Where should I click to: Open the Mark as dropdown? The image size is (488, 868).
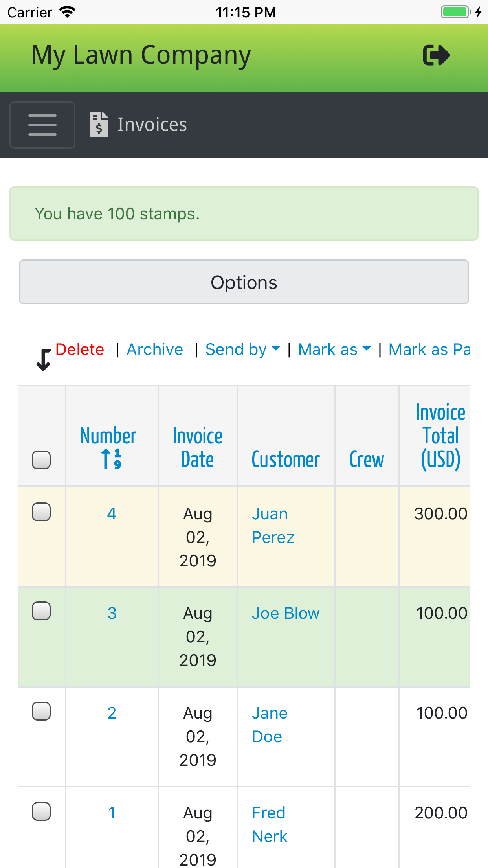[334, 349]
